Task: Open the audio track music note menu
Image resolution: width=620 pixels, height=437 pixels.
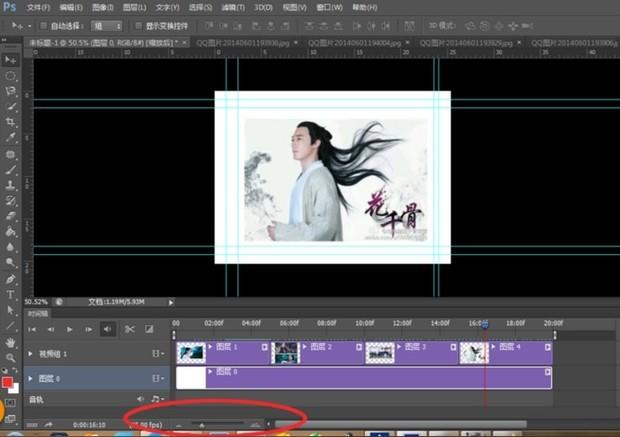Action: click(x=158, y=399)
